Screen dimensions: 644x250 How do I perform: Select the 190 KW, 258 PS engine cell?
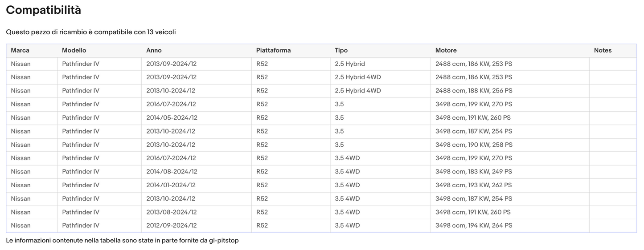[x=474, y=145]
